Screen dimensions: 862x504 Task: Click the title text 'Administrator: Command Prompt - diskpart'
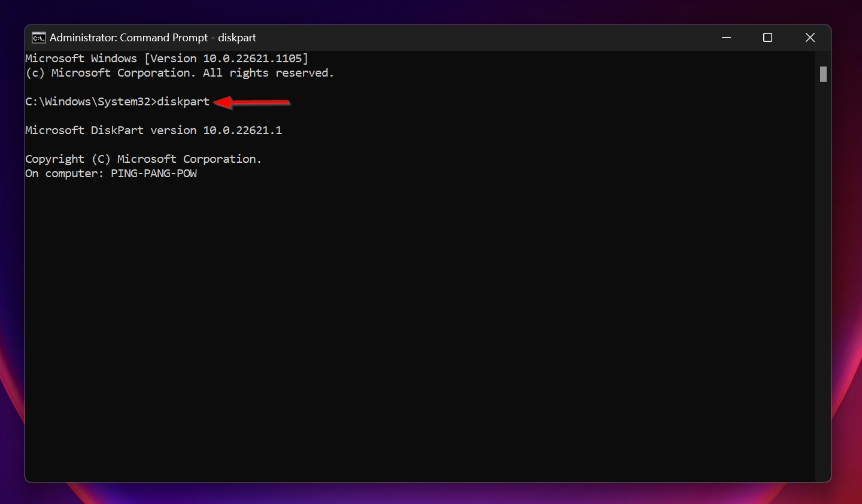[x=153, y=38]
